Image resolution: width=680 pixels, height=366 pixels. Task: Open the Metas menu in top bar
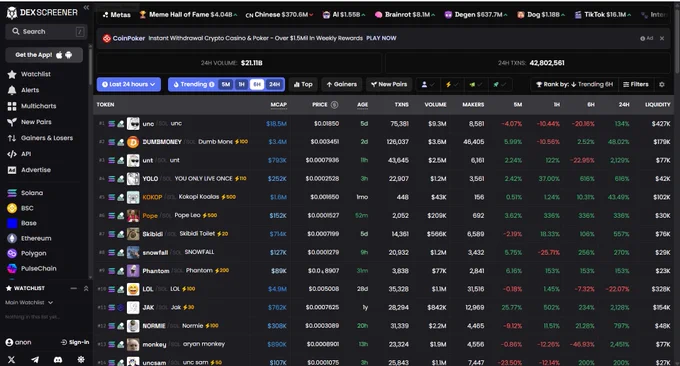point(116,15)
